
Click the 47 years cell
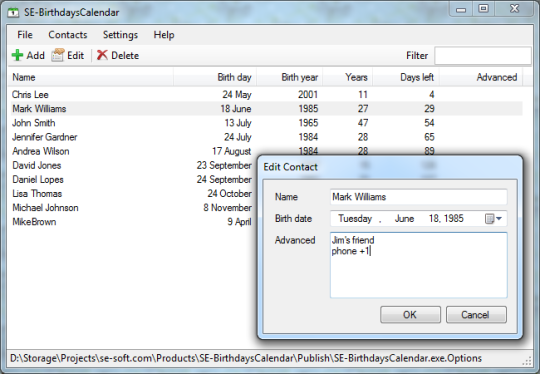(363, 123)
